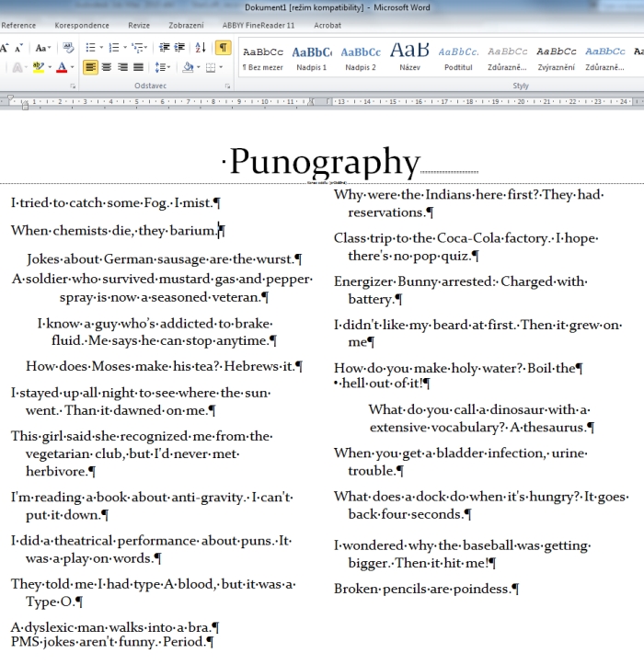Click the text "PMS jokes aren't funny. Period."
Screen dimensions: 644x665
pos(109,642)
